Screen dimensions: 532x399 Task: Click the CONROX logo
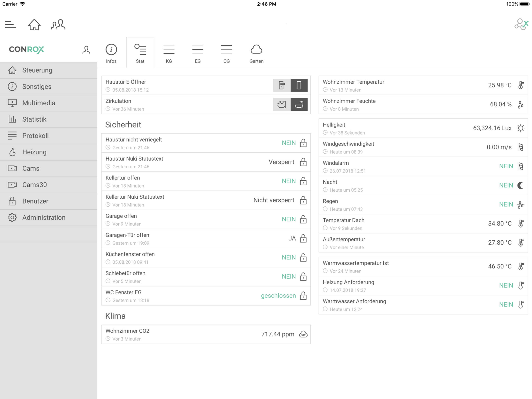pos(26,49)
